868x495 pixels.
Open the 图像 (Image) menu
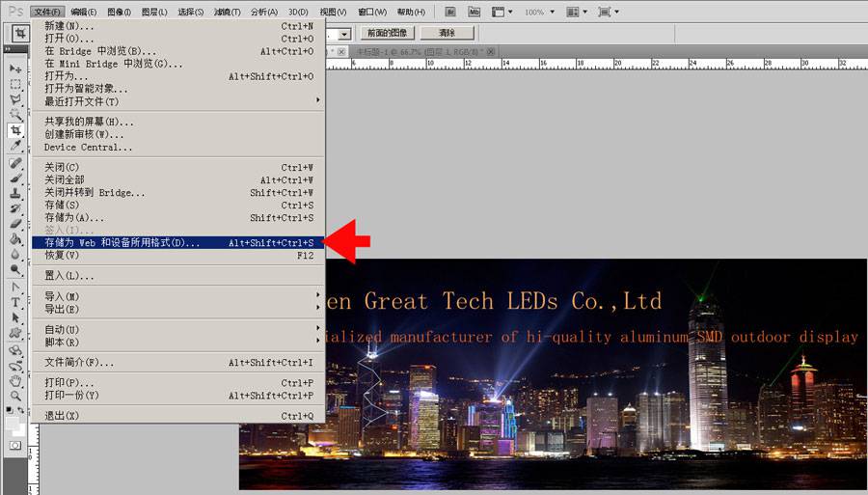(x=119, y=12)
